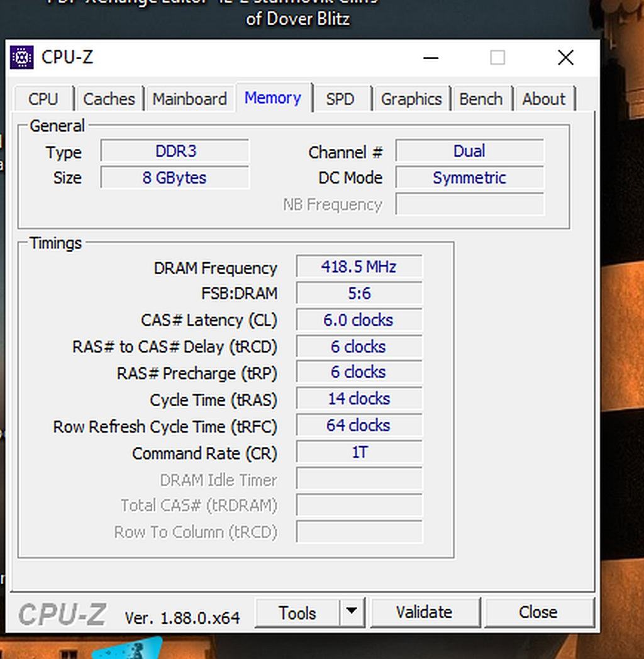Switch to the SPD tab

[x=340, y=99]
